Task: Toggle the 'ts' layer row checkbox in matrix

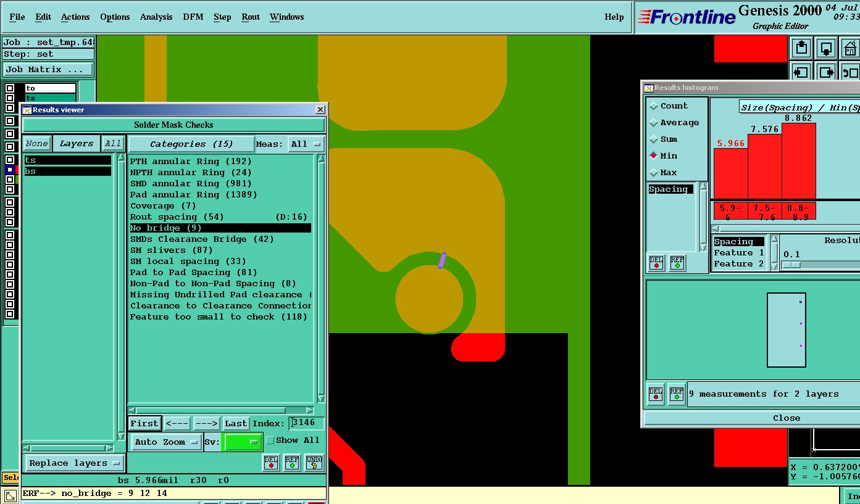Action: (x=9, y=98)
